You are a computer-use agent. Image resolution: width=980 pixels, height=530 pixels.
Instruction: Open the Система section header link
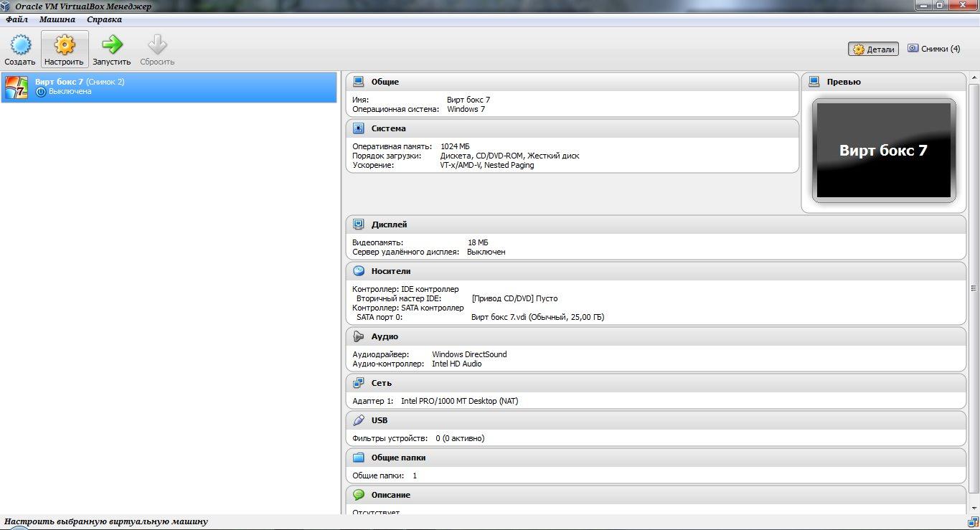[389, 128]
